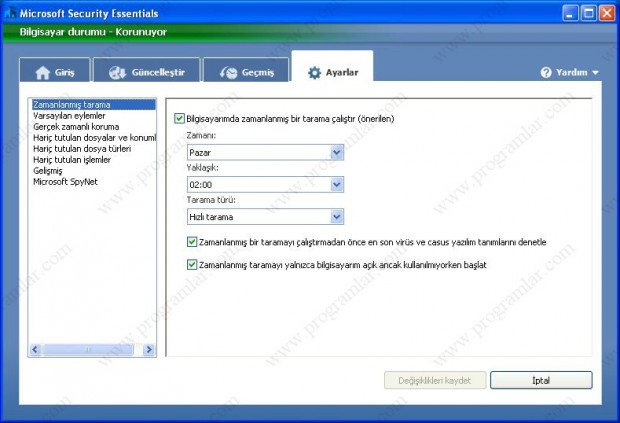Image resolution: width=620 pixels, height=423 pixels.
Task: Toggle checkbox for checking virus definitions before scan
Action: click(x=192, y=242)
